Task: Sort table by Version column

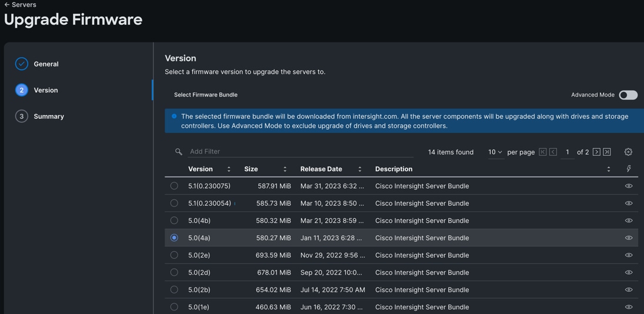Action: [229, 169]
